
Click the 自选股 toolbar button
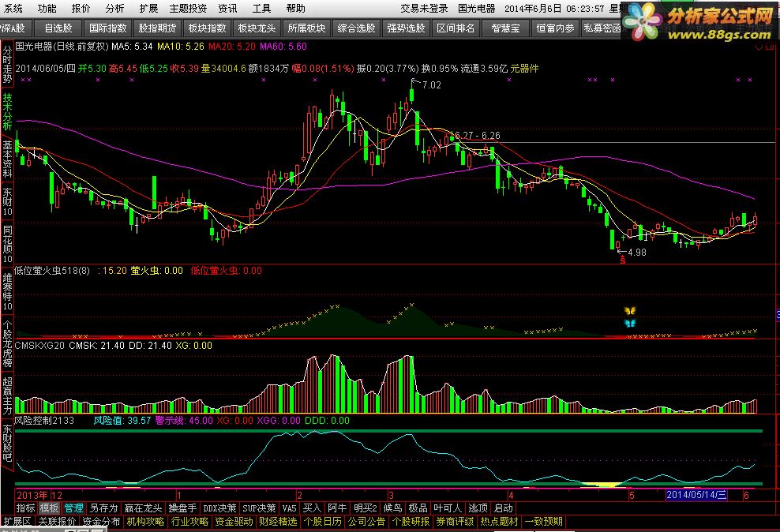tap(58, 28)
